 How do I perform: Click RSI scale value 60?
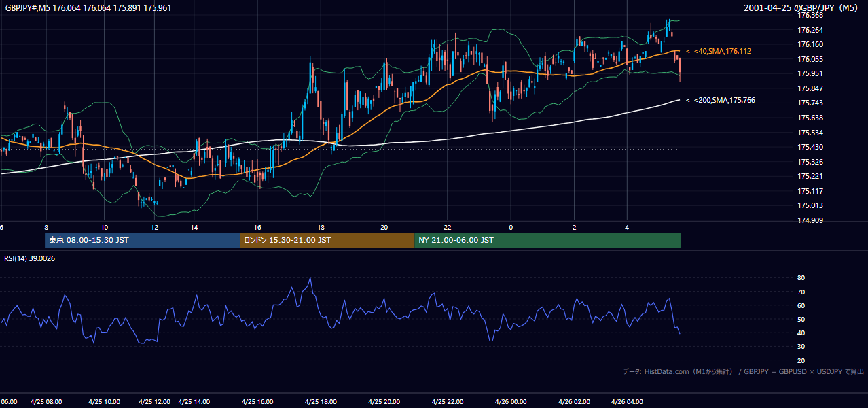(x=801, y=305)
